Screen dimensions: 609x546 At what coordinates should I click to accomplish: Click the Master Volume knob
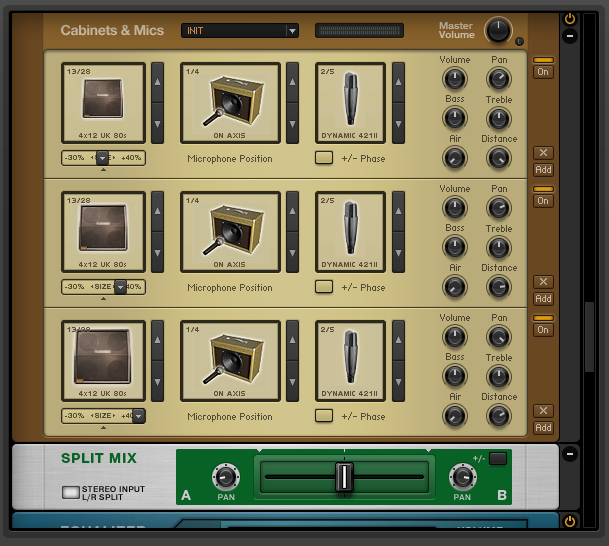pos(498,30)
